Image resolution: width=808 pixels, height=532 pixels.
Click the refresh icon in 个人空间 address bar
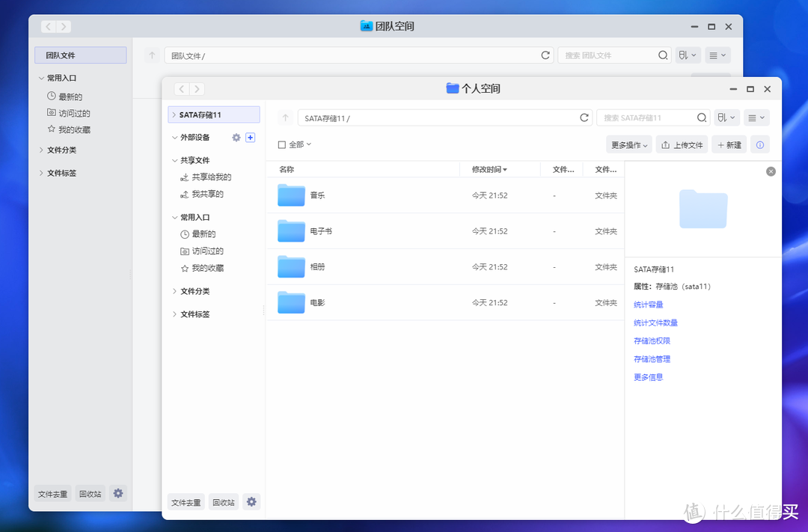[584, 117]
